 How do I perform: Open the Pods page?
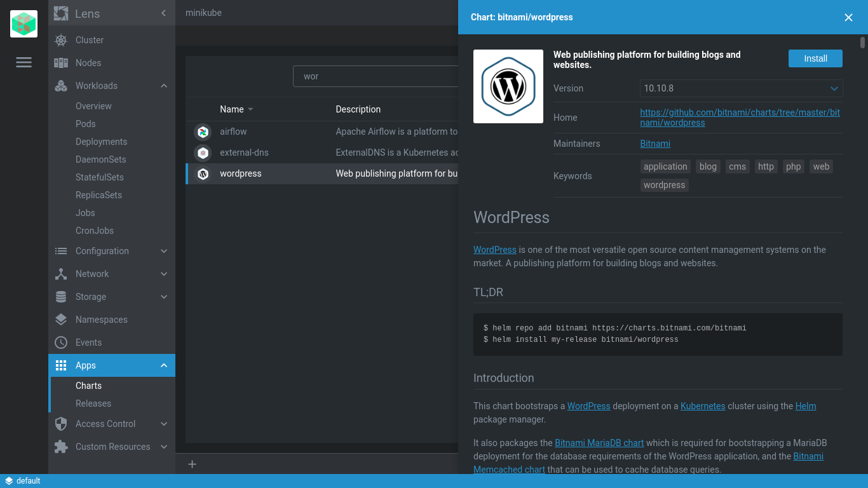click(85, 124)
